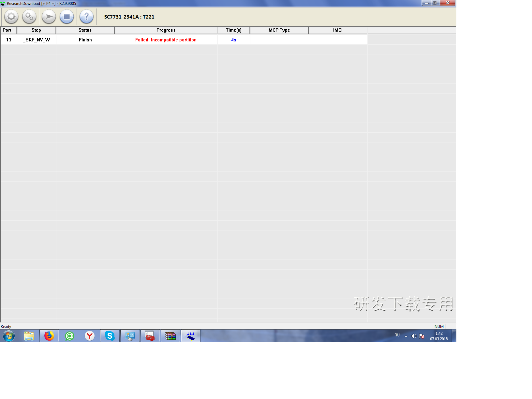Click the Load Packet gear icon

click(11, 17)
